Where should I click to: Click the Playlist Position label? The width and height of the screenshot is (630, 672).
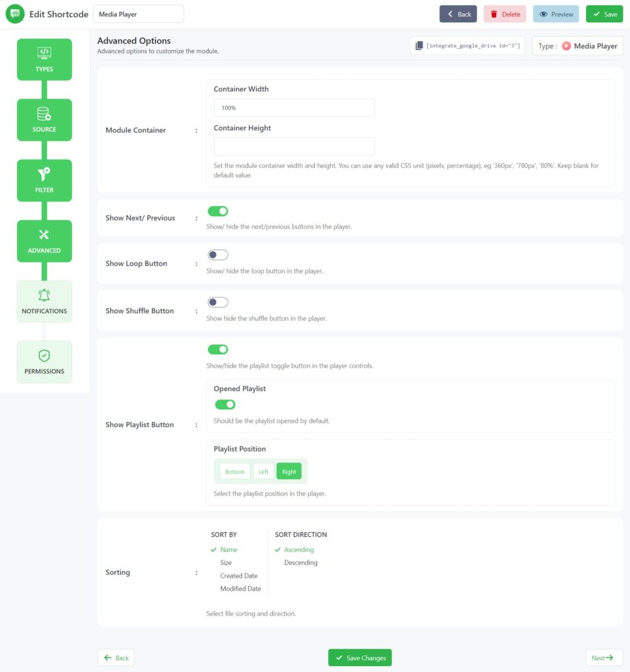tap(240, 449)
